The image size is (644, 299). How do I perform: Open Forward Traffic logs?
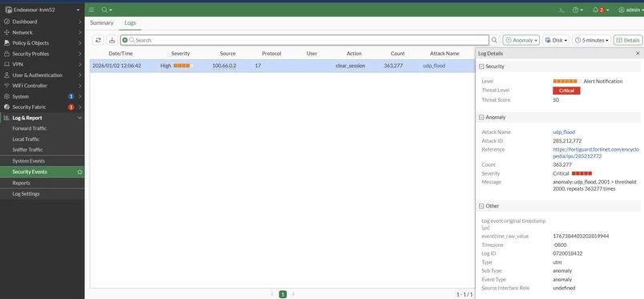coord(30,128)
